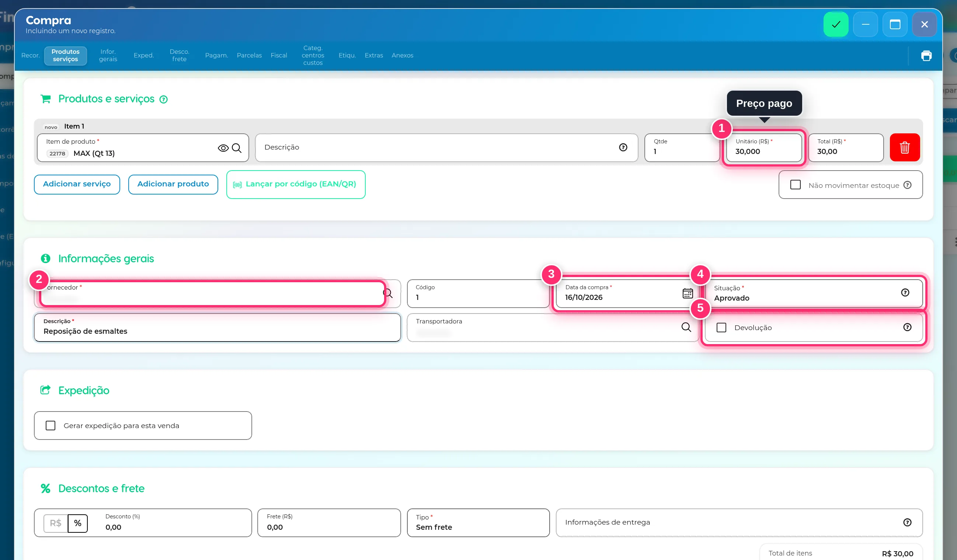Click the Descrição field with Reposição de esmaltes

tap(217, 327)
